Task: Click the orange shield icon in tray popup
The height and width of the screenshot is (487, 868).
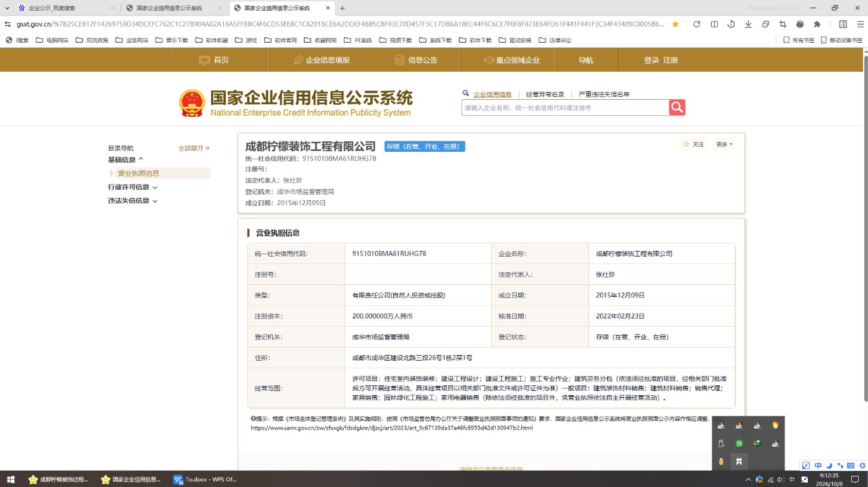Action: (x=775, y=426)
